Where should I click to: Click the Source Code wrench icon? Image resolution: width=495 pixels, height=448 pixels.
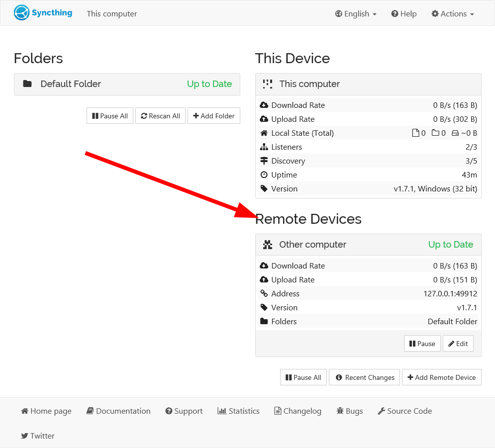tap(382, 411)
